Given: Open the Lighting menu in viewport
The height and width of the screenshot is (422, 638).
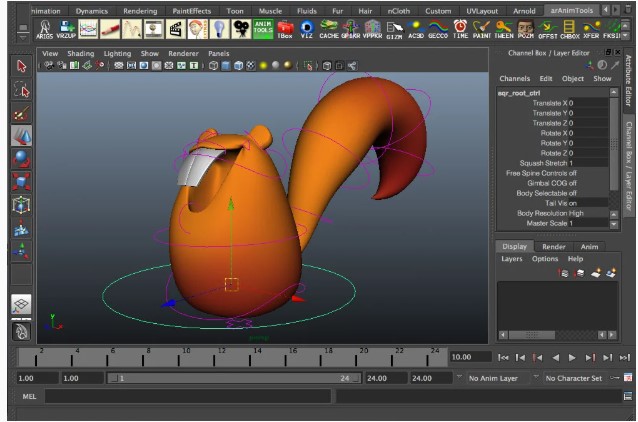Looking at the screenshot, I should 117,53.
